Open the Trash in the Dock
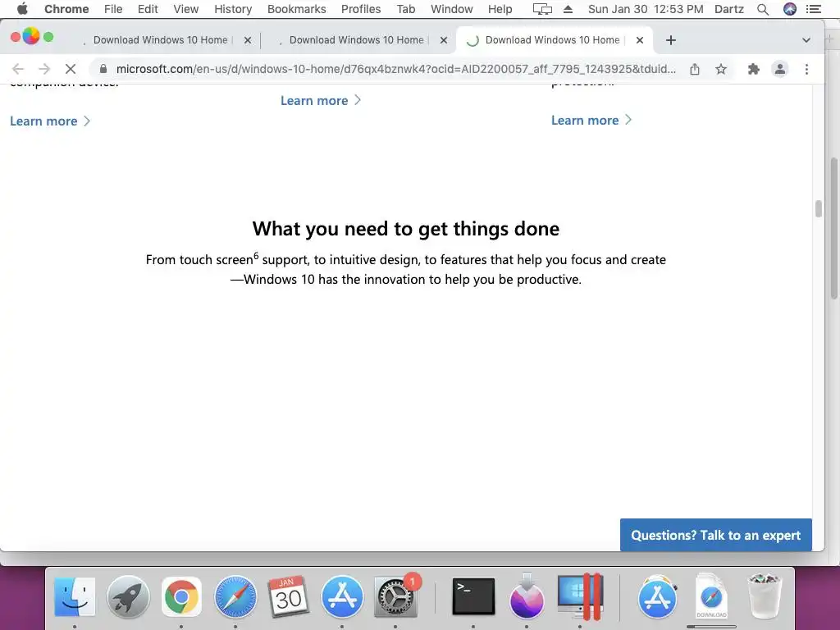Viewport: 840px width, 630px height. pyautogui.click(x=765, y=596)
